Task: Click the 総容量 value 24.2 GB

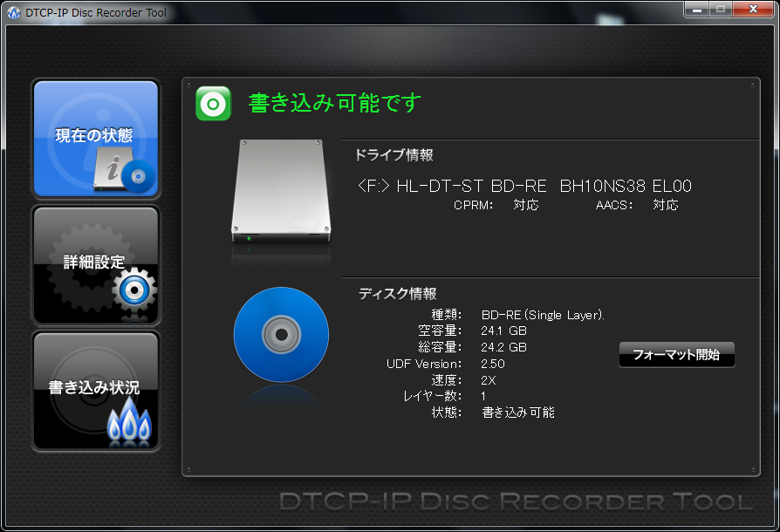Action: click(503, 347)
